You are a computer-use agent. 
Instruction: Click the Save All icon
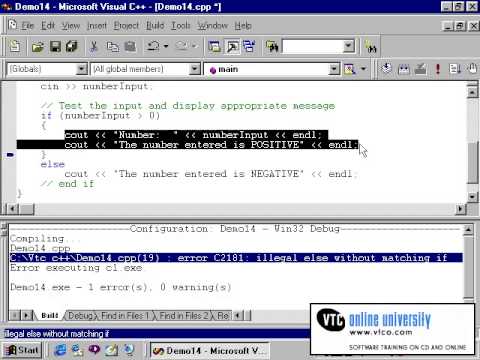pyautogui.click(x=72, y=46)
